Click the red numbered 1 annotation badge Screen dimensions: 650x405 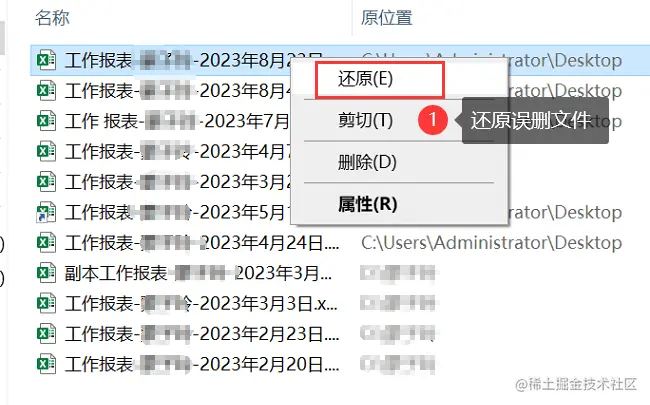click(x=433, y=120)
